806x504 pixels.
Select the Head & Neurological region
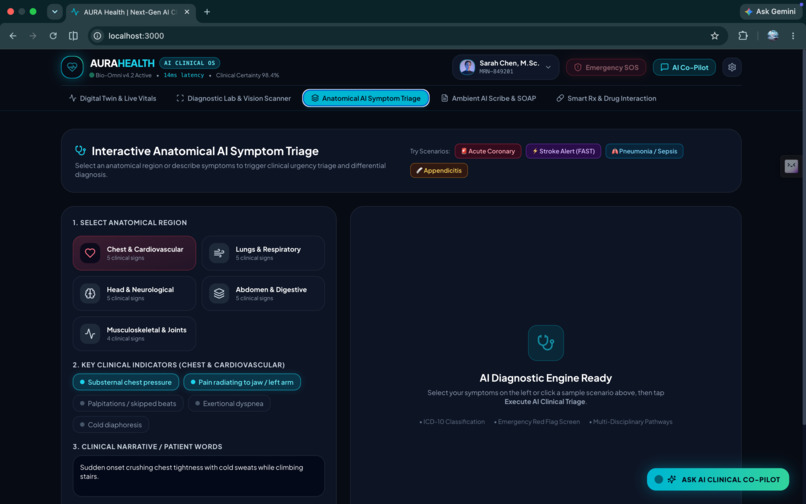click(134, 293)
